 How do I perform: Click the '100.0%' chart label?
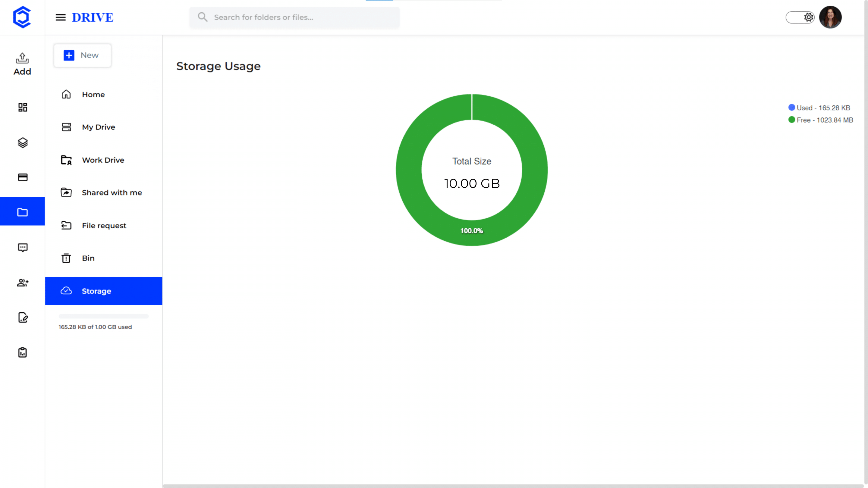(x=472, y=231)
